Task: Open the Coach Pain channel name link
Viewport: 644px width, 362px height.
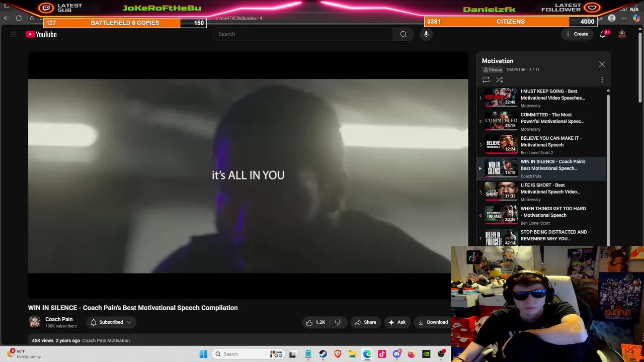Action: coord(59,319)
